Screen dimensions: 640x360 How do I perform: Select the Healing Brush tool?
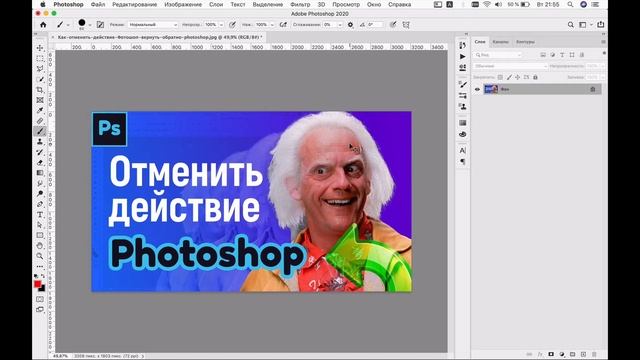pos(40,121)
